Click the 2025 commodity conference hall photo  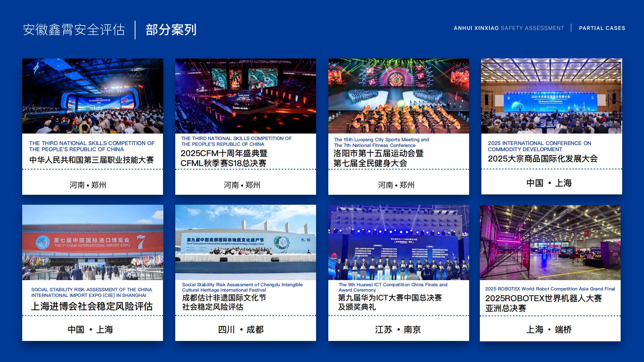pos(551,96)
